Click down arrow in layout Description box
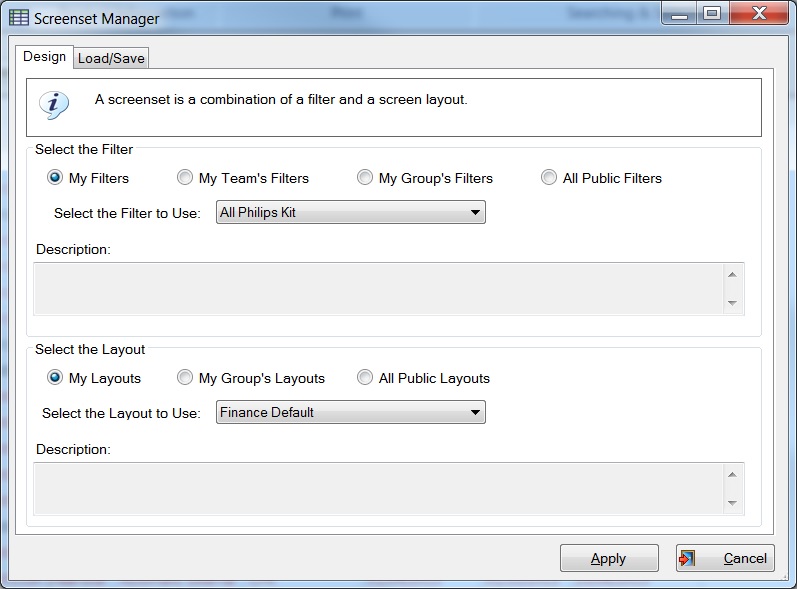The width and height of the screenshot is (797, 589). click(x=732, y=503)
